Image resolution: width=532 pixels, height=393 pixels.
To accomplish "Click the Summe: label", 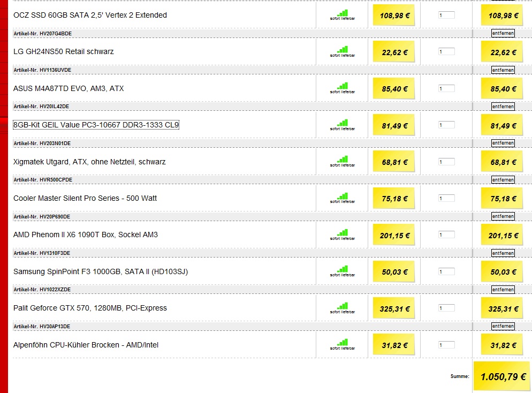I will 460,376.
